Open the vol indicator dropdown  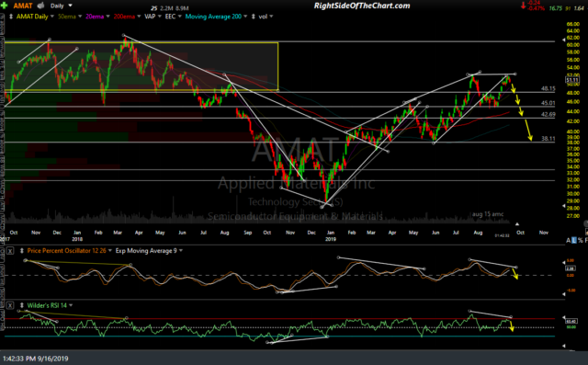click(x=271, y=17)
